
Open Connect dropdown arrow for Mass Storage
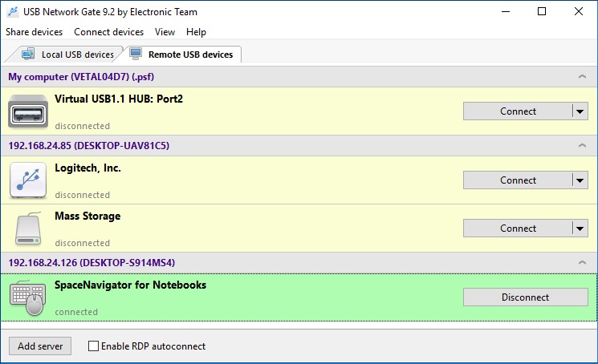(x=580, y=229)
